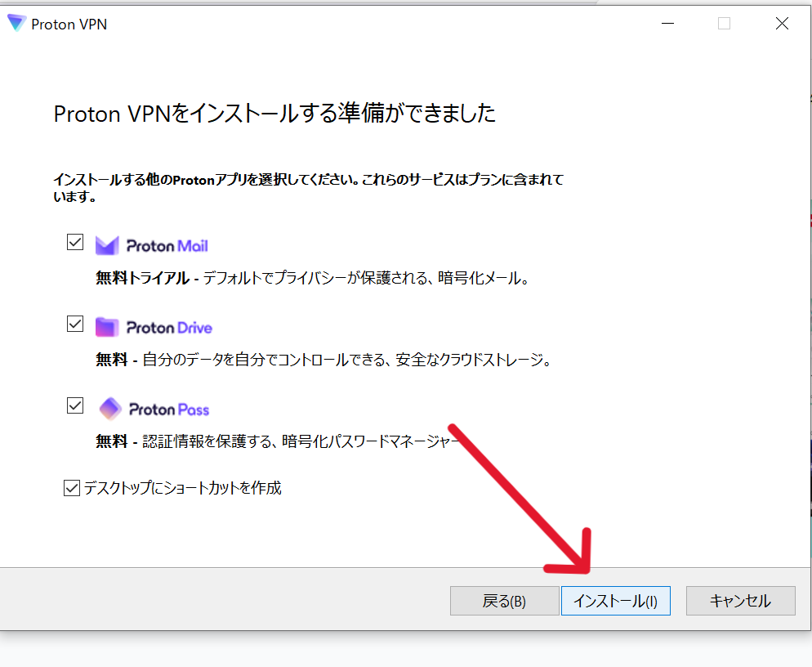Image resolution: width=812 pixels, height=667 pixels.
Task: Click the Proton VPN logo in title bar
Action: [16, 24]
